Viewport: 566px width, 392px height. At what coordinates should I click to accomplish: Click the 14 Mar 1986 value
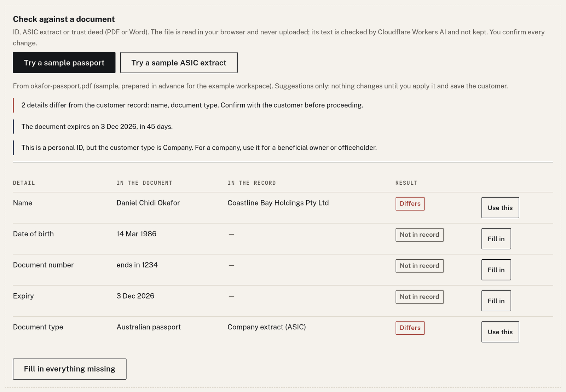click(137, 234)
